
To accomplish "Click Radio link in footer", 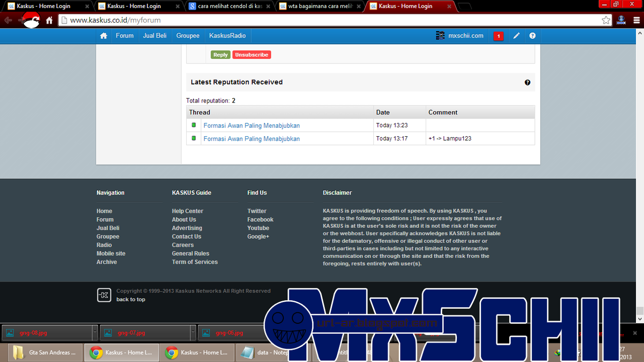I will coord(104,245).
